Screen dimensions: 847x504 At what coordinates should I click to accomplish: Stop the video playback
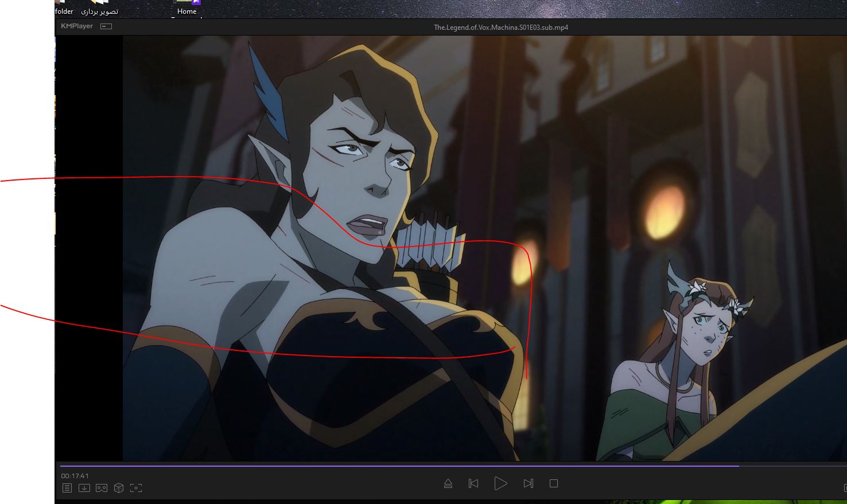tap(554, 484)
